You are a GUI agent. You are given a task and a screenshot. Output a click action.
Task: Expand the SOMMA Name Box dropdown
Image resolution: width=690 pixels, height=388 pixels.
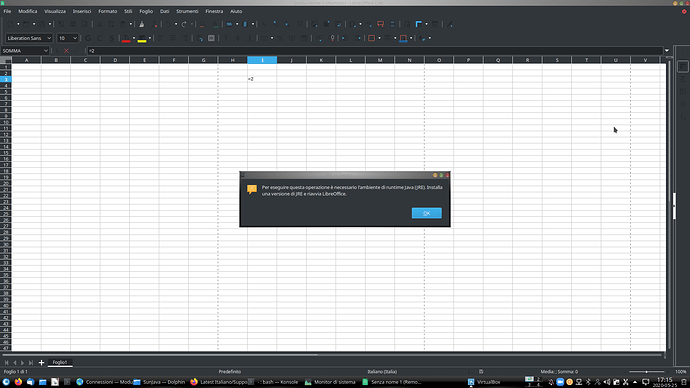[x=45, y=51]
